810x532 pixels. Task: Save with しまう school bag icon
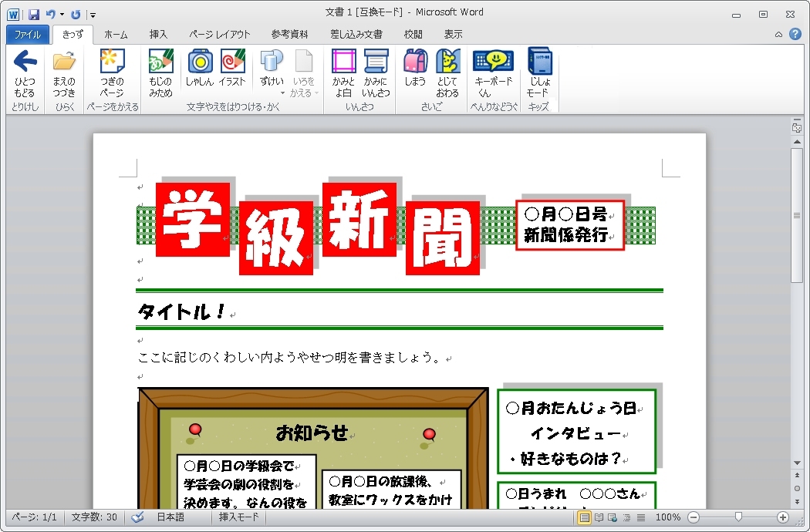click(415, 62)
